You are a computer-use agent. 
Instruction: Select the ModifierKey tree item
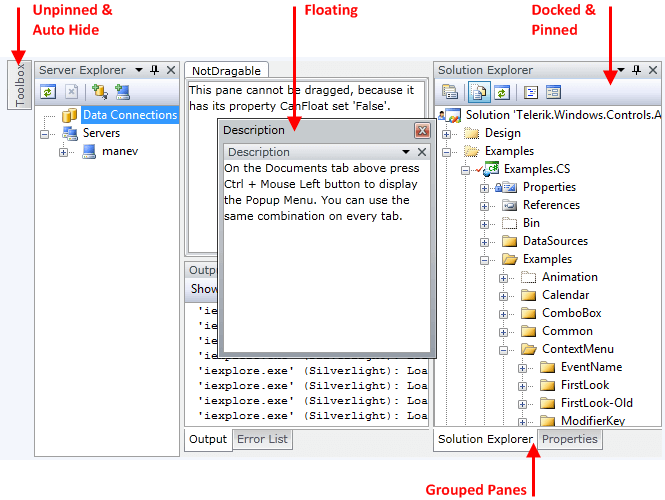pyautogui.click(x=593, y=420)
